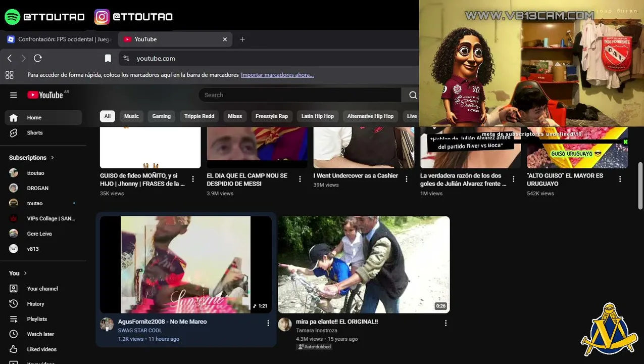
Task: Open options for GUISO de fideo MOÑITO video
Action: coord(193,179)
